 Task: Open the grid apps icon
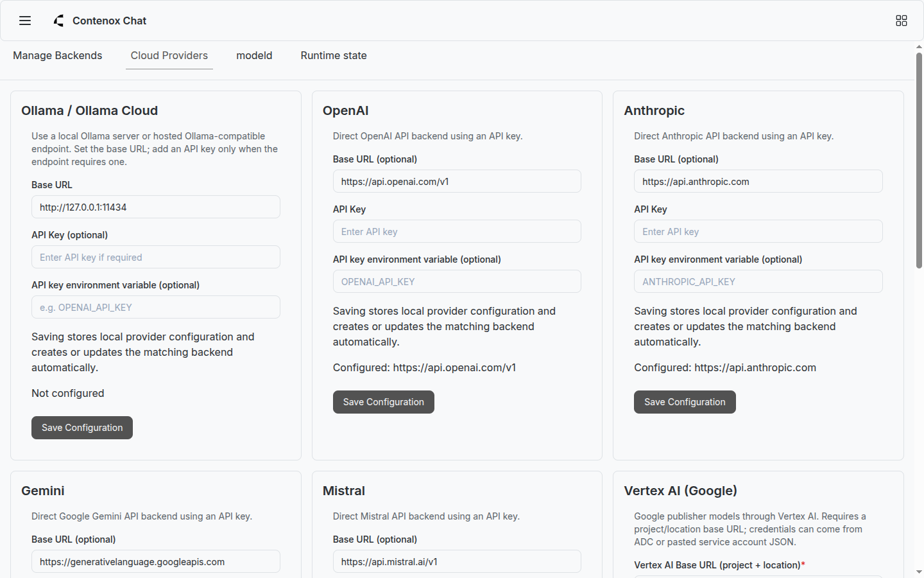(902, 21)
